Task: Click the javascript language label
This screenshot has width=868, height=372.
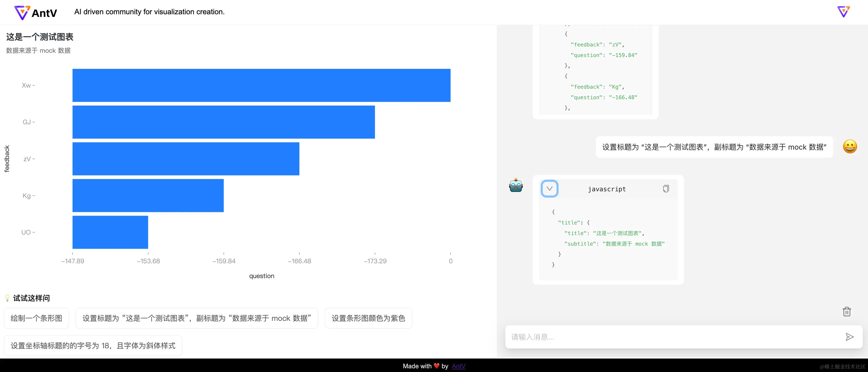Action: pyautogui.click(x=607, y=189)
